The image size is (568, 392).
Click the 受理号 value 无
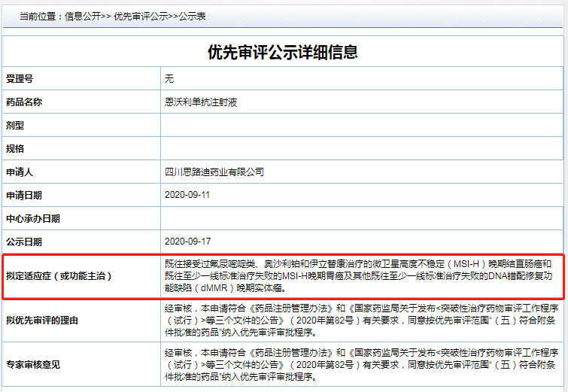(169, 78)
